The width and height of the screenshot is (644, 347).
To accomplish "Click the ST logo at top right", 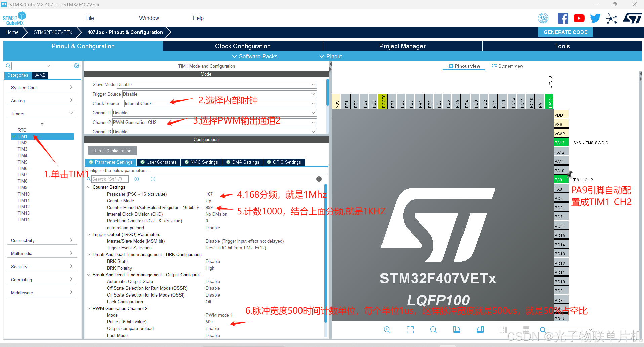I will coord(633,18).
